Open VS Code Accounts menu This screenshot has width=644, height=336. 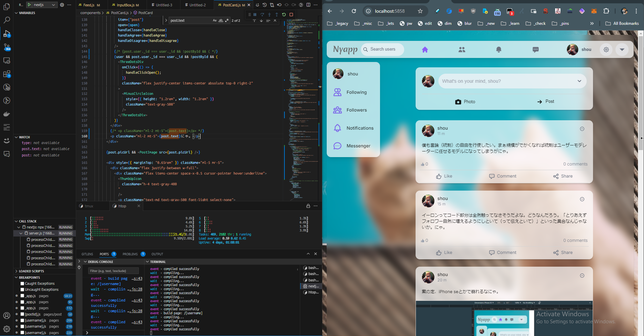point(7,316)
